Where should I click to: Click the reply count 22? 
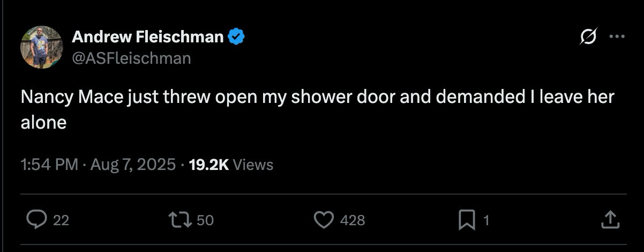pyautogui.click(x=61, y=220)
